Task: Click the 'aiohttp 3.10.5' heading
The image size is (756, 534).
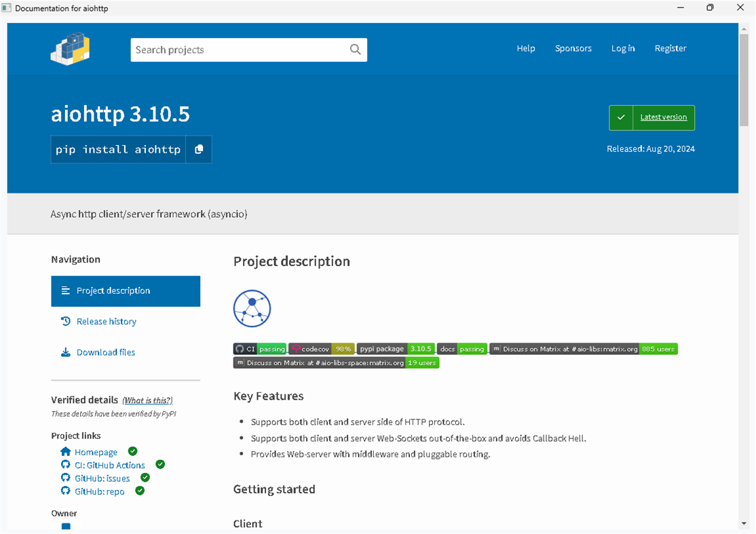Action: (x=120, y=114)
